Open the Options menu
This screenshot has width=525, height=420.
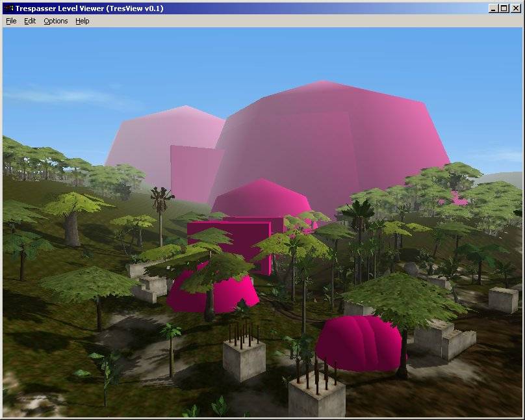[x=56, y=21]
